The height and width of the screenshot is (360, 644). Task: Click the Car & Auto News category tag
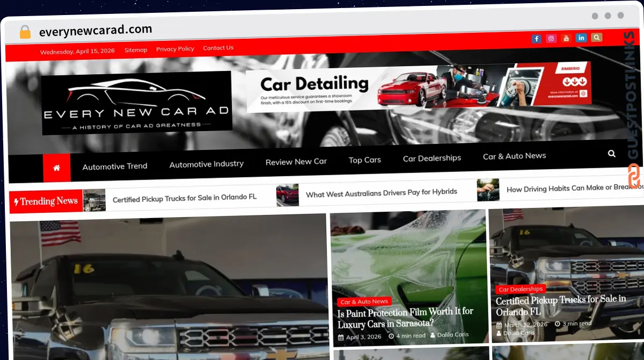tap(364, 301)
